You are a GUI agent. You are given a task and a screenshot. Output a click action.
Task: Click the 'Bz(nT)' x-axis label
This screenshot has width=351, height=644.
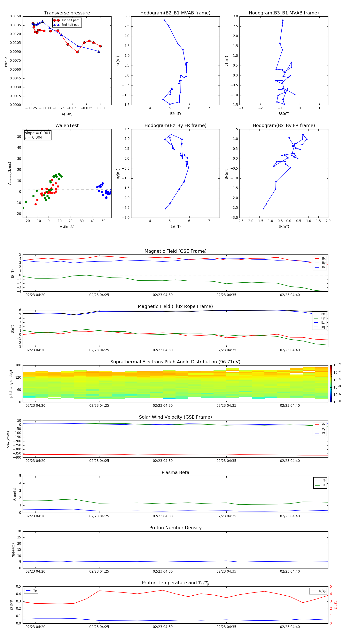click(175, 227)
